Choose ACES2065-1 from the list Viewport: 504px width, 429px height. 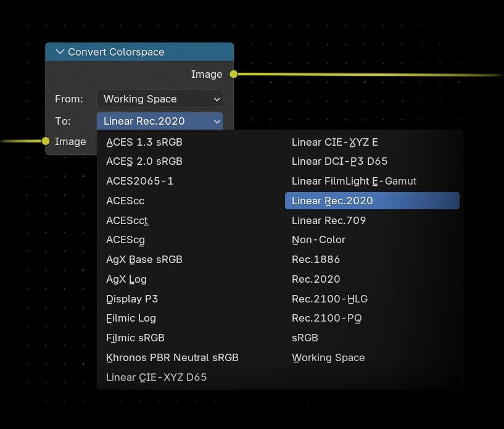[x=141, y=181]
